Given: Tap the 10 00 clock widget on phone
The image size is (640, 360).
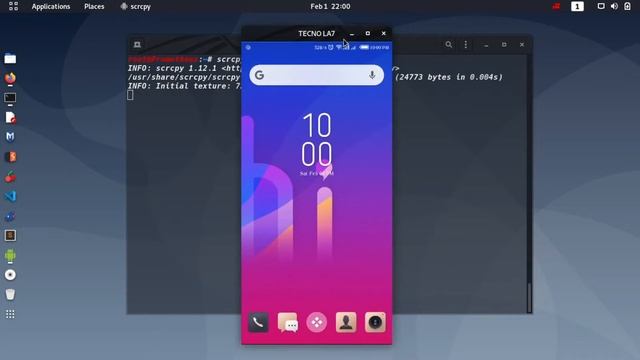Looking at the screenshot, I should 317,140.
